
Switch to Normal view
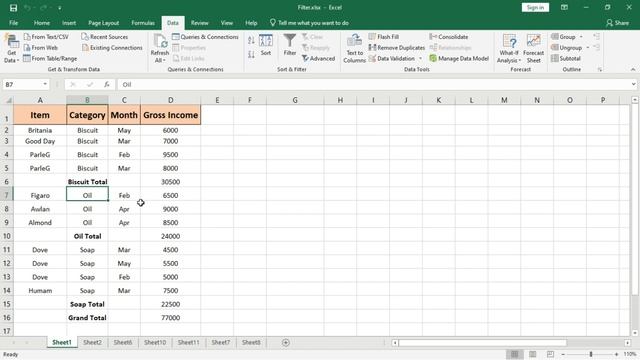(x=515, y=354)
